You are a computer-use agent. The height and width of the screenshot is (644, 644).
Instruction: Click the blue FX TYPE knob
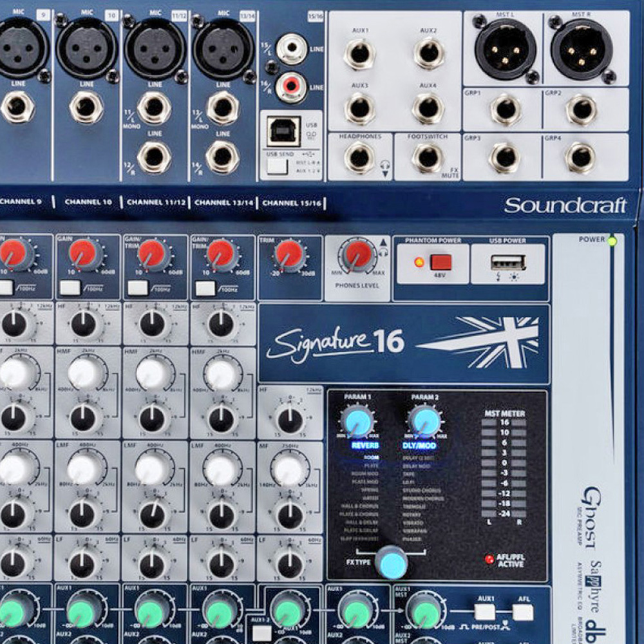tap(393, 562)
